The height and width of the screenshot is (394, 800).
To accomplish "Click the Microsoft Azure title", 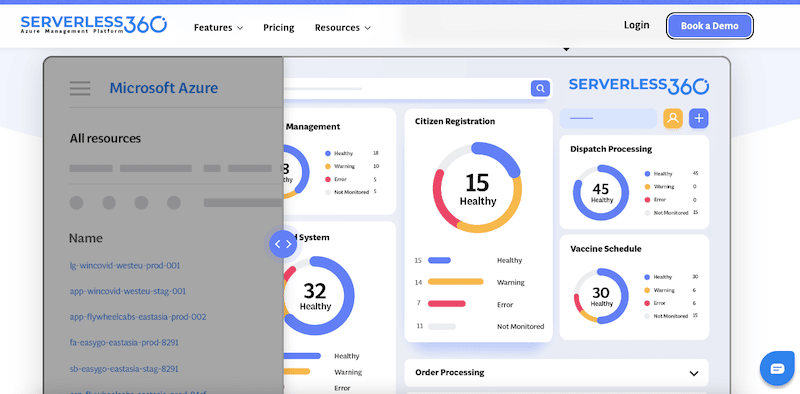I will click(164, 88).
